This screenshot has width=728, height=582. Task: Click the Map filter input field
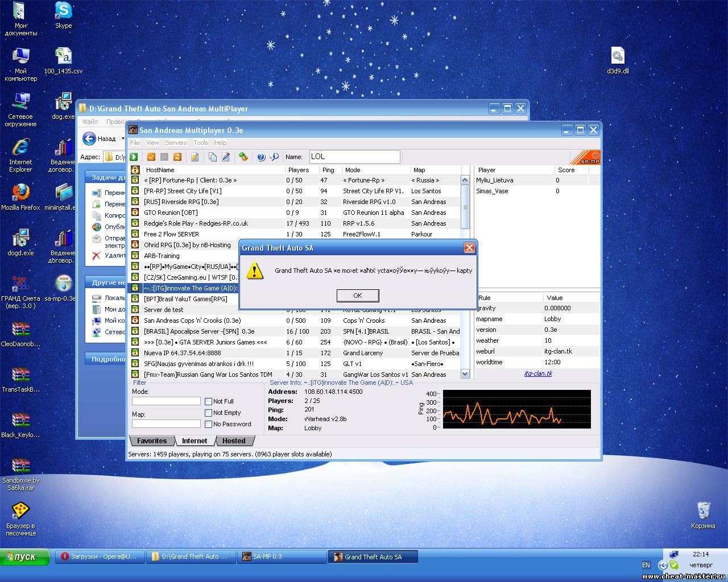(166, 423)
